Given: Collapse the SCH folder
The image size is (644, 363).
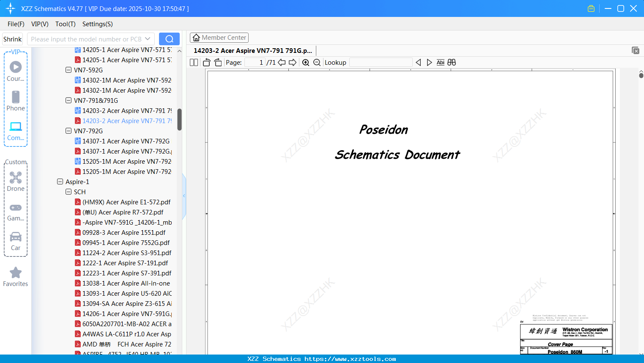Looking at the screenshot, I should 69,192.
